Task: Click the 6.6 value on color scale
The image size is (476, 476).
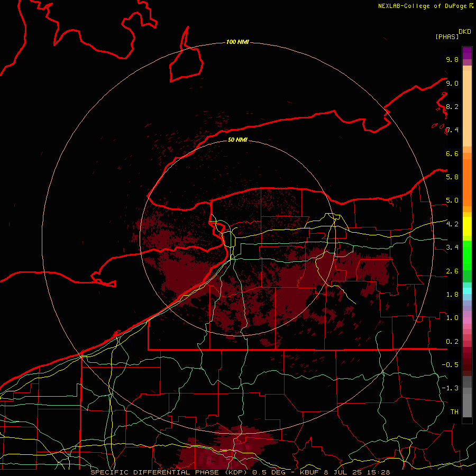Action: 452,153
